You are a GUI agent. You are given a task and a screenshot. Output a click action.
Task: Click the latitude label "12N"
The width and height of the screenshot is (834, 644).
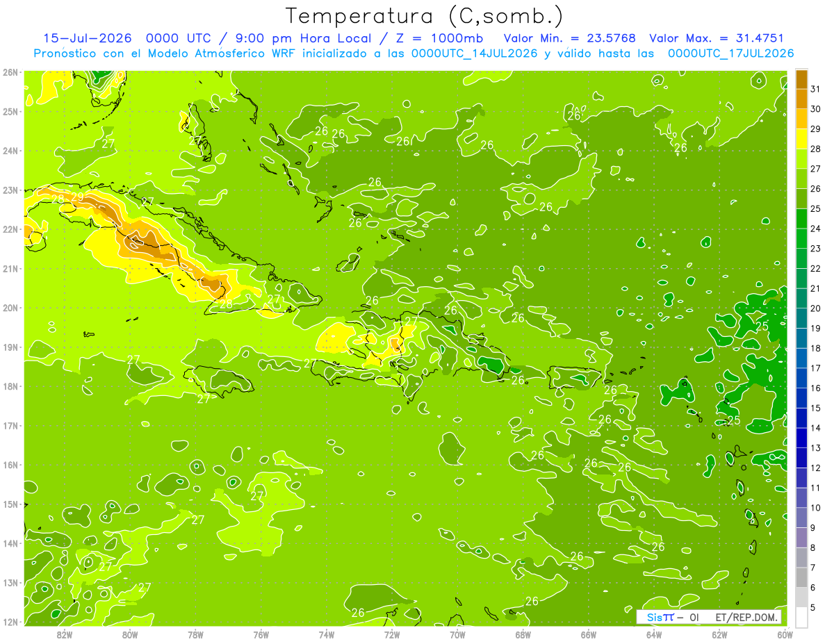(x=10, y=622)
